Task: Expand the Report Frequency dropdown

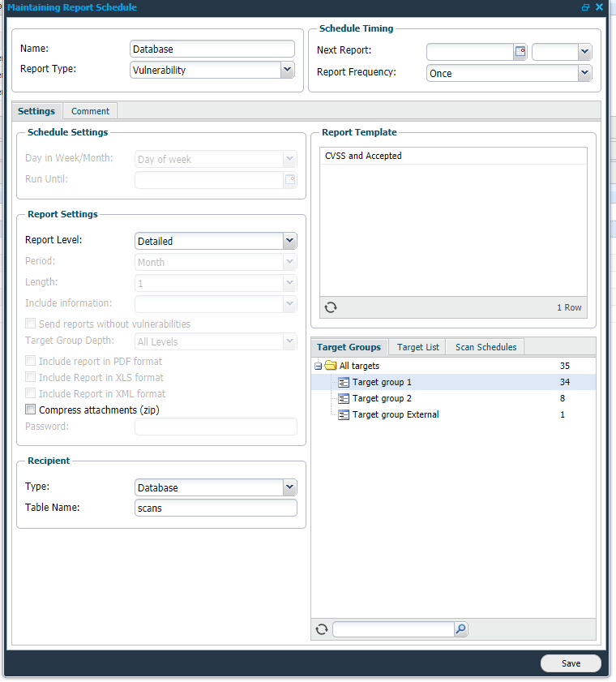Action: [584, 73]
